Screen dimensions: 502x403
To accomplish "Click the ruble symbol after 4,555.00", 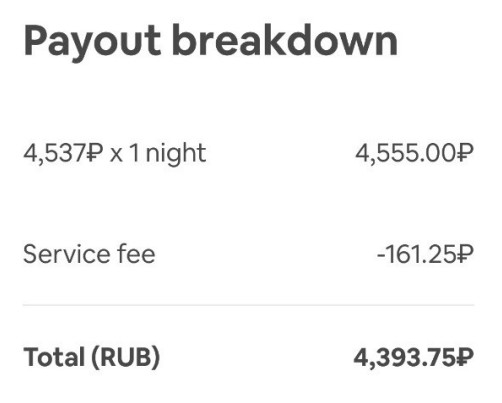I will [x=465, y=154].
